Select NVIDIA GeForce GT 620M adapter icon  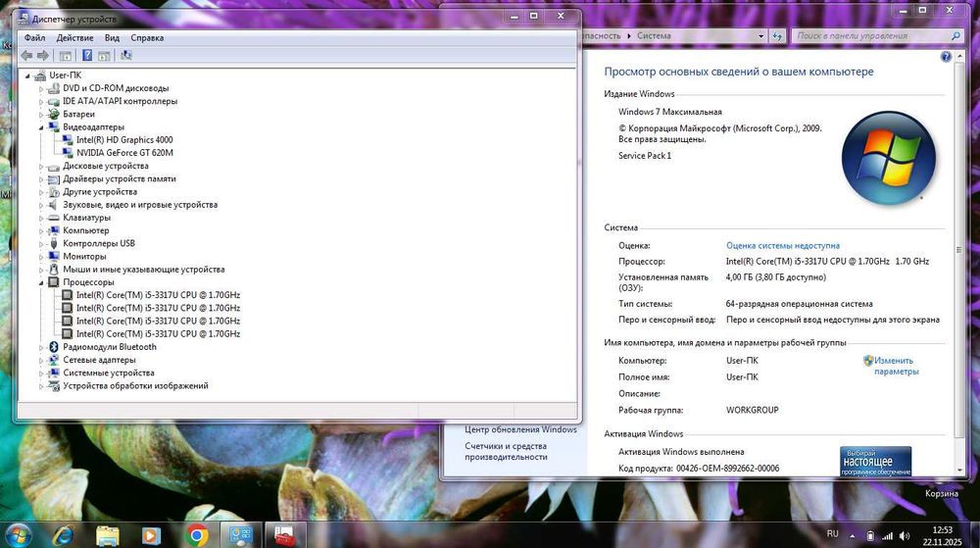point(68,153)
